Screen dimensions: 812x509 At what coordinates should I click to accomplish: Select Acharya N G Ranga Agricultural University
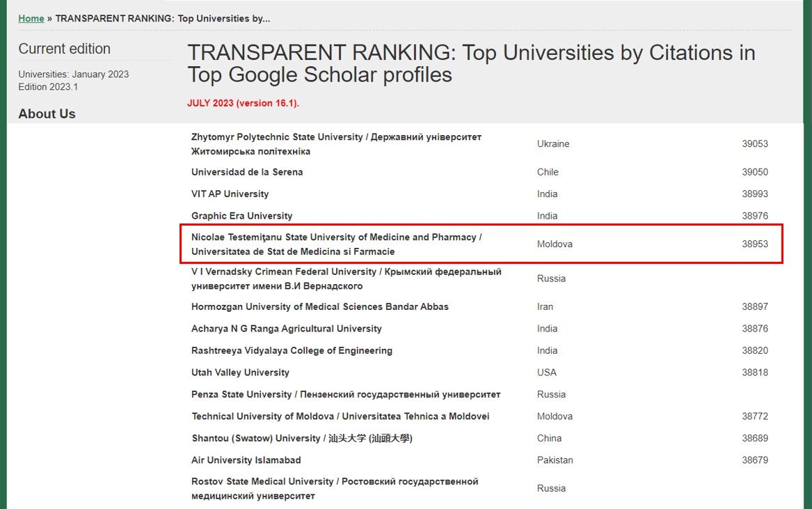pos(286,329)
